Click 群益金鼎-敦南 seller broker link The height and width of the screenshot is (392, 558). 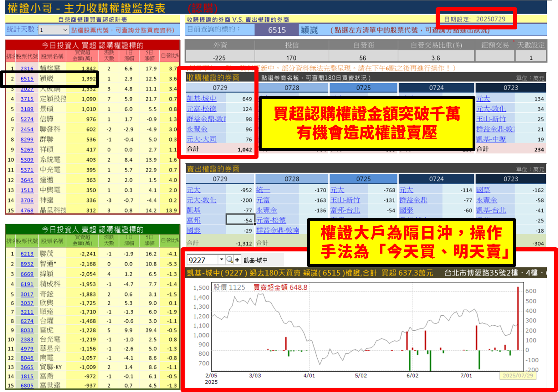click(x=278, y=230)
